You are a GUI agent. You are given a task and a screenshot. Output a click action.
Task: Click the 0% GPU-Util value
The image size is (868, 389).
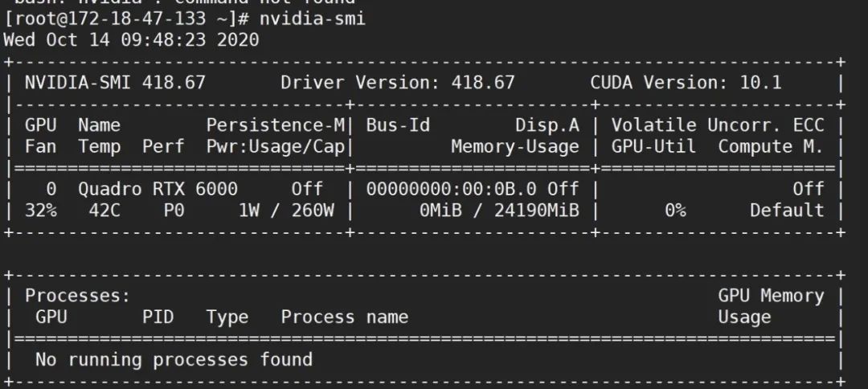tap(675, 211)
